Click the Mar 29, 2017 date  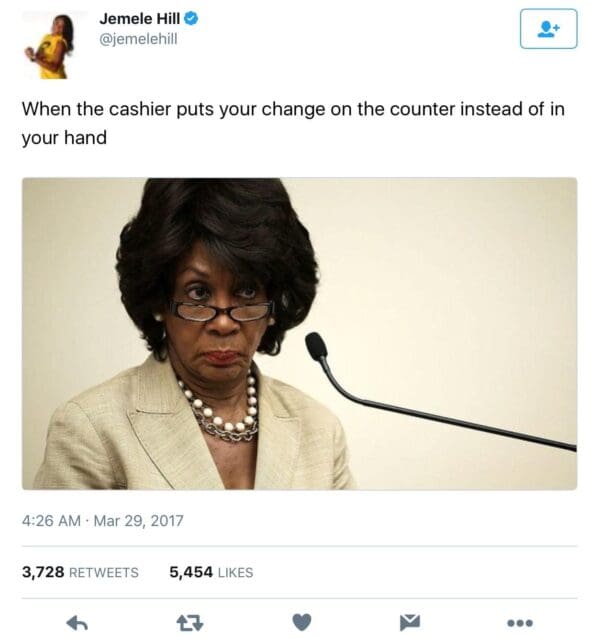click(x=139, y=521)
